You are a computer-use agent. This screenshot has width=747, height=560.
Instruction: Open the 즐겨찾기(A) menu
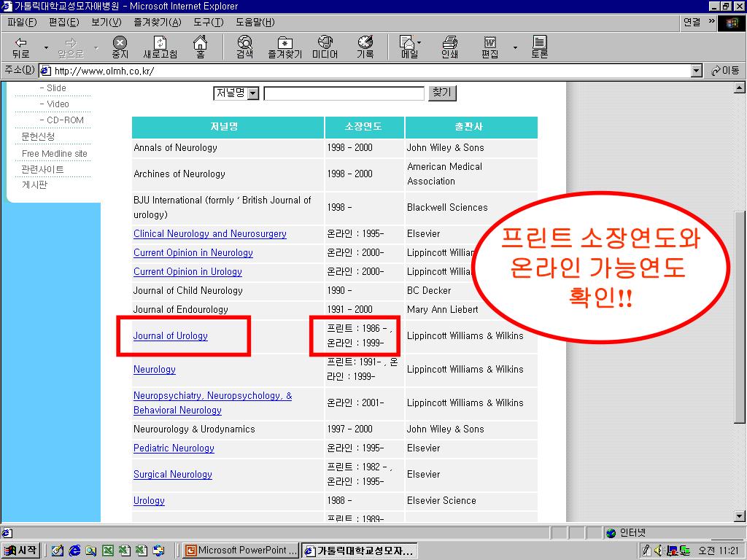pyautogui.click(x=158, y=23)
